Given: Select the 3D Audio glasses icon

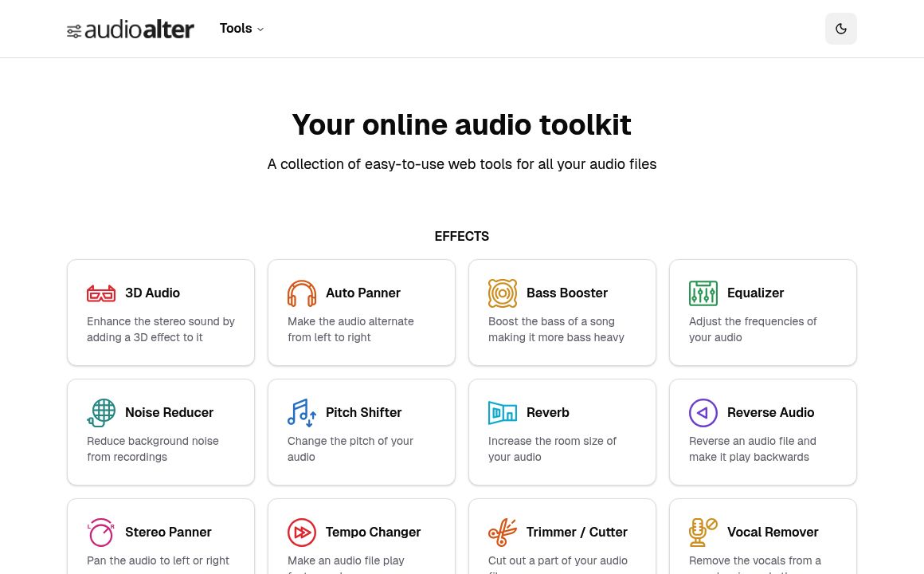Looking at the screenshot, I should pyautogui.click(x=101, y=293).
